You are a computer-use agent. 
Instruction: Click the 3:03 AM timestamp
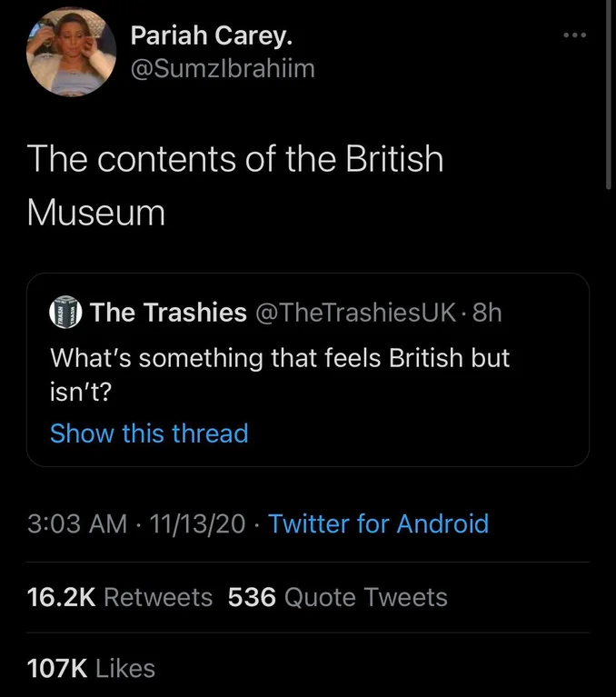pyautogui.click(x=77, y=523)
